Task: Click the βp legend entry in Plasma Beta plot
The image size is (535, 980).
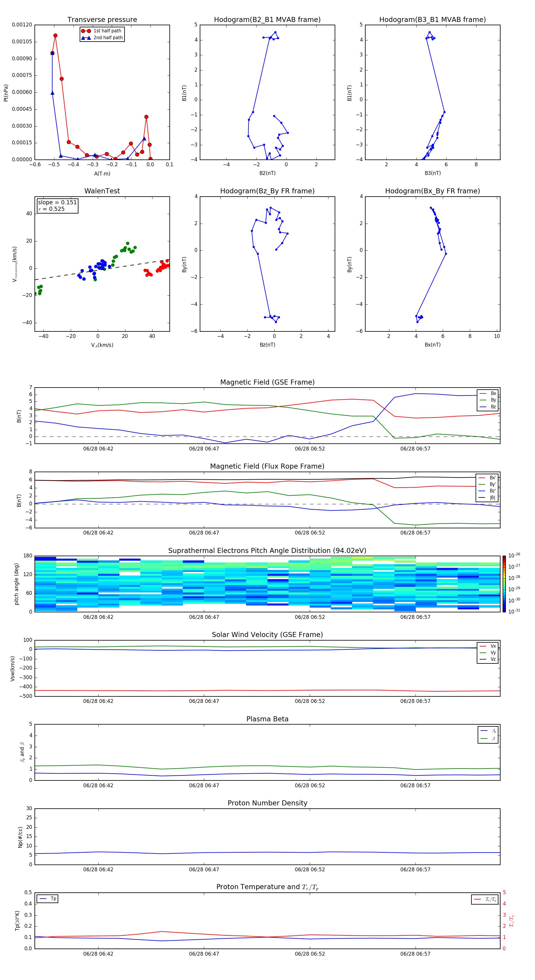Action: pos(488,731)
